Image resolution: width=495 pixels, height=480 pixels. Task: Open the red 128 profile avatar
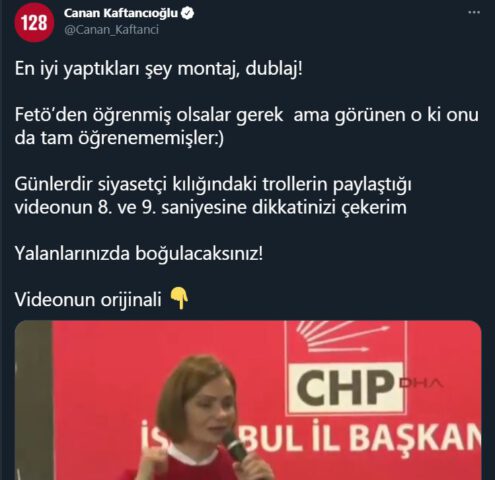[x=34, y=23]
